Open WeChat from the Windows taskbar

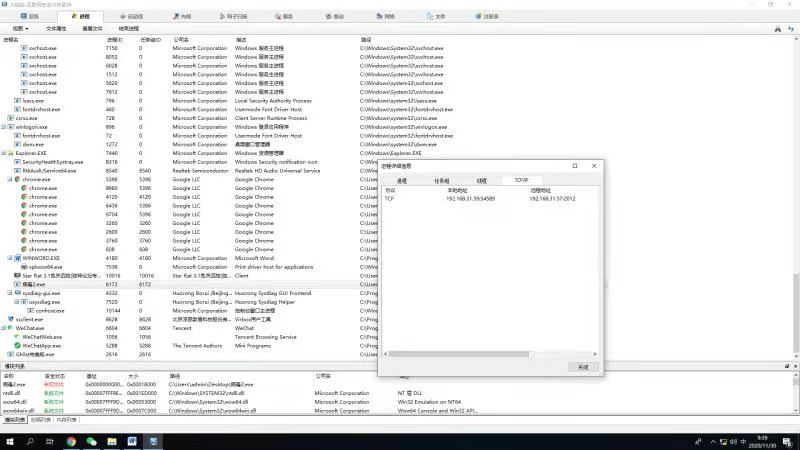pyautogui.click(x=91, y=441)
